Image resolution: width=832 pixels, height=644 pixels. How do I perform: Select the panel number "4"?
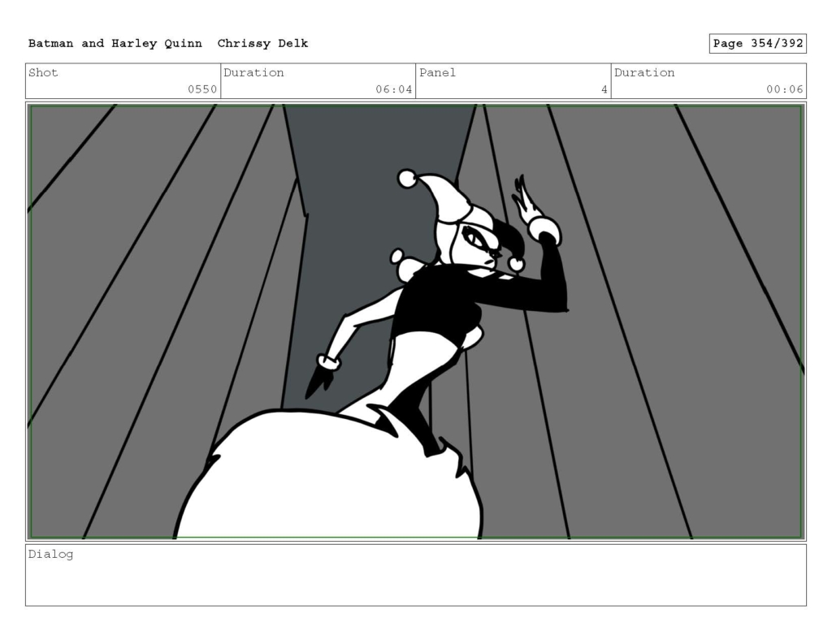pos(604,89)
